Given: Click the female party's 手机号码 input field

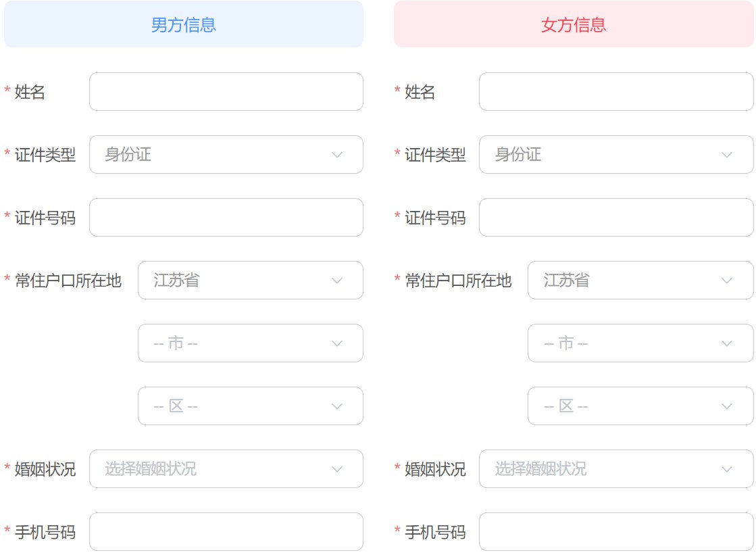Looking at the screenshot, I should 615,532.
